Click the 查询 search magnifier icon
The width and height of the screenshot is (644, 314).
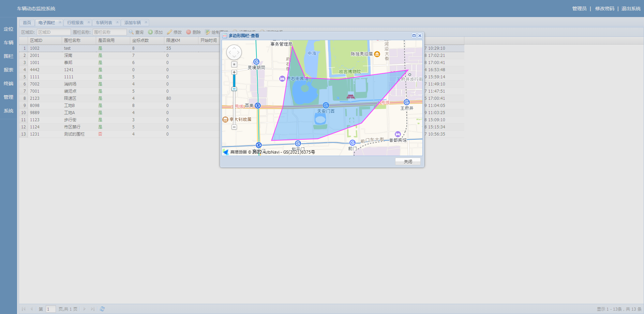[x=131, y=32]
